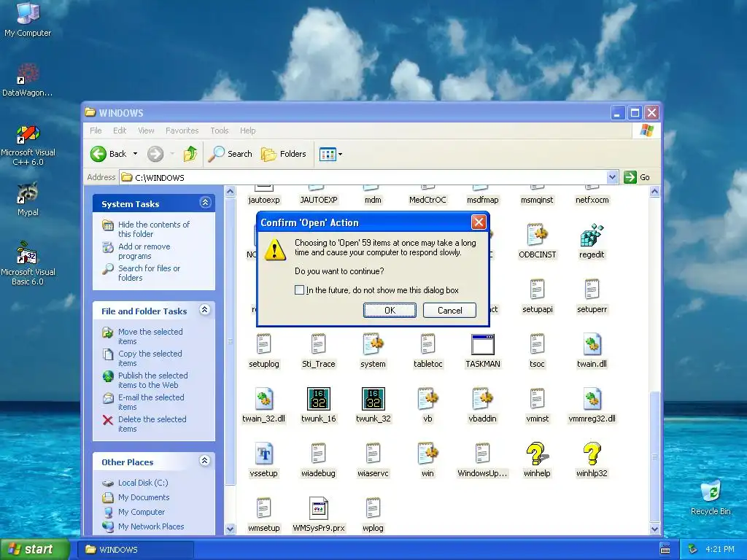Select the winhelp help icon
Screen dimensions: 747x560
tap(537, 454)
